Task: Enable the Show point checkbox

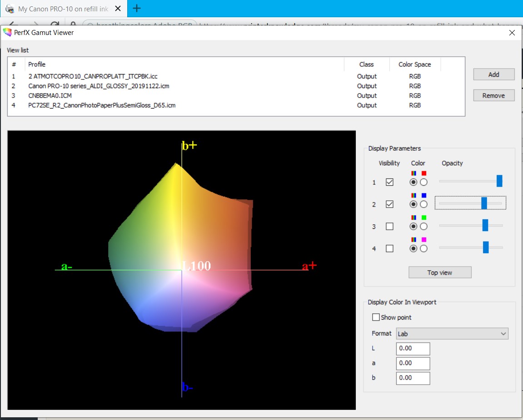Action: (376, 317)
